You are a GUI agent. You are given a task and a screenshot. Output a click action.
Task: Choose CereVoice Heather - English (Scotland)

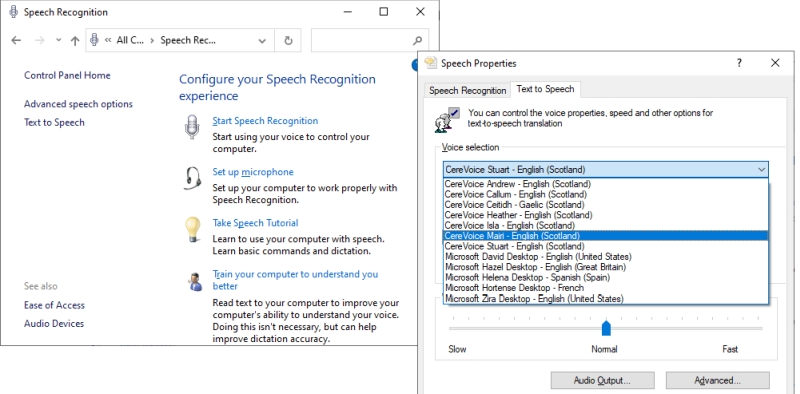pos(606,215)
